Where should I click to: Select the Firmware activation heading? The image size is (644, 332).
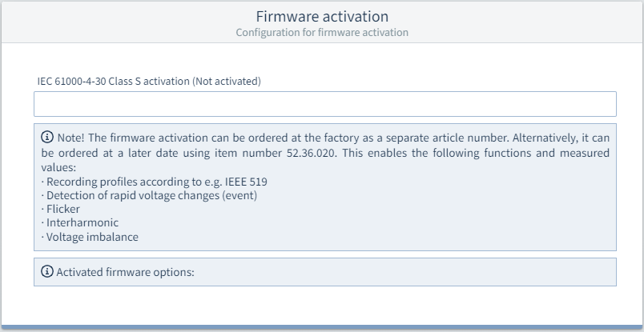point(322,17)
